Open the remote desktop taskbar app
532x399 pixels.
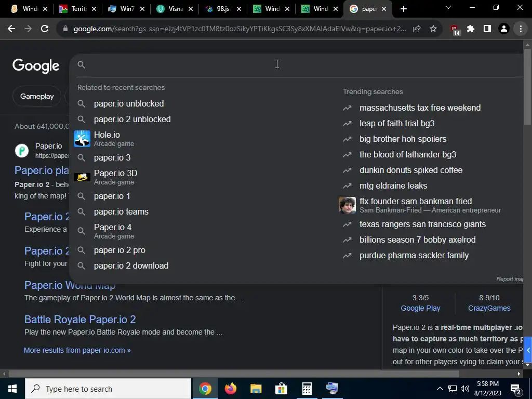point(332,389)
